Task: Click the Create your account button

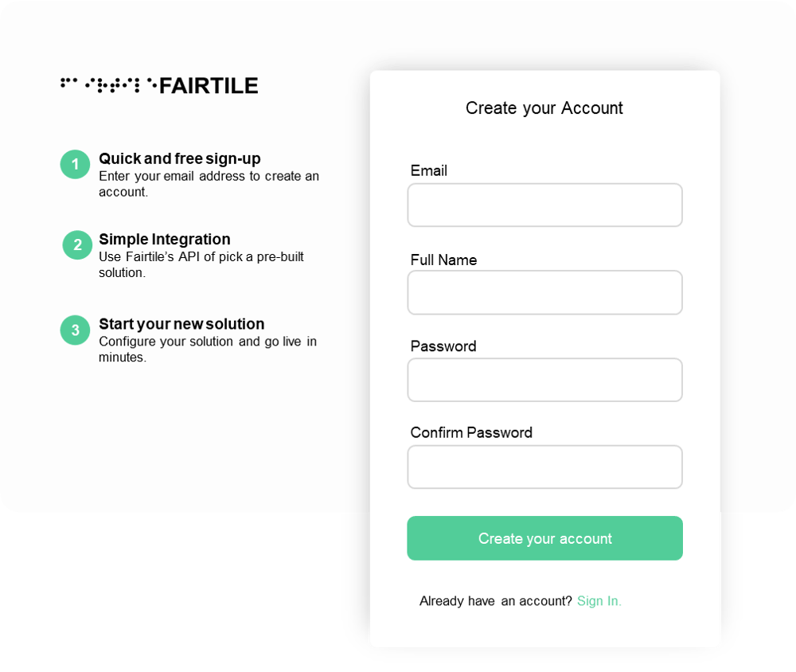Action: [544, 538]
